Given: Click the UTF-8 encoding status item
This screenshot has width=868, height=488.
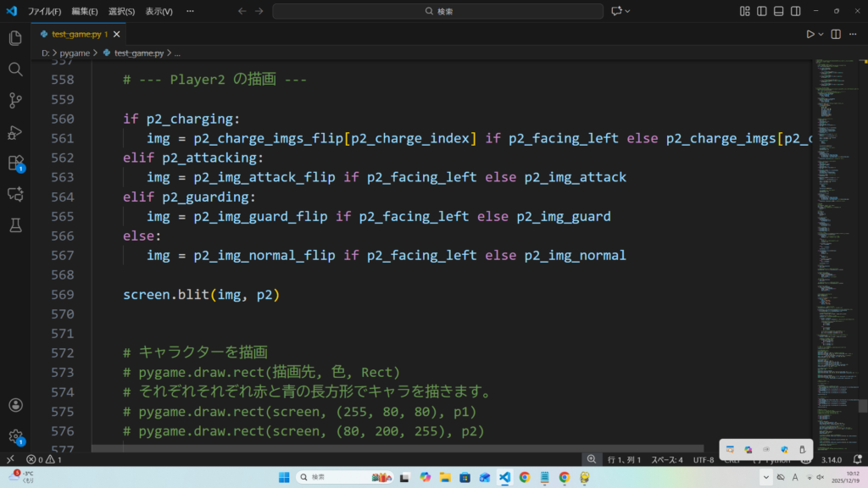Looking at the screenshot, I should (704, 459).
